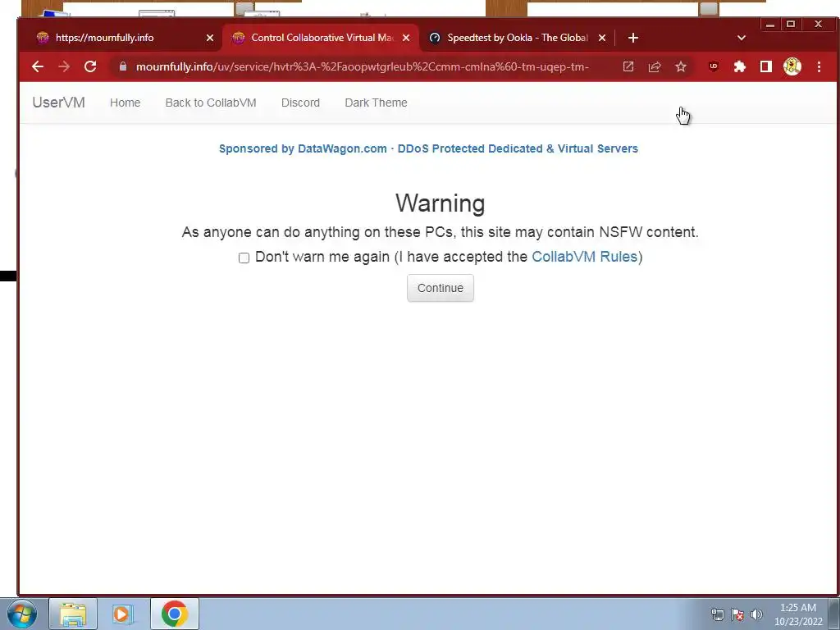Tick the Don't warn me again checkbox

244,258
